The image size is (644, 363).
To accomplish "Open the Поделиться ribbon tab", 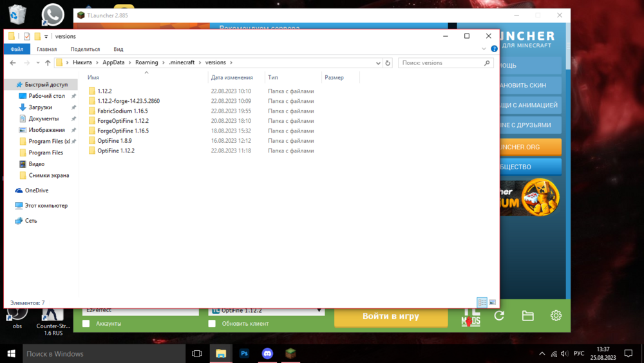I will pos(85,50).
